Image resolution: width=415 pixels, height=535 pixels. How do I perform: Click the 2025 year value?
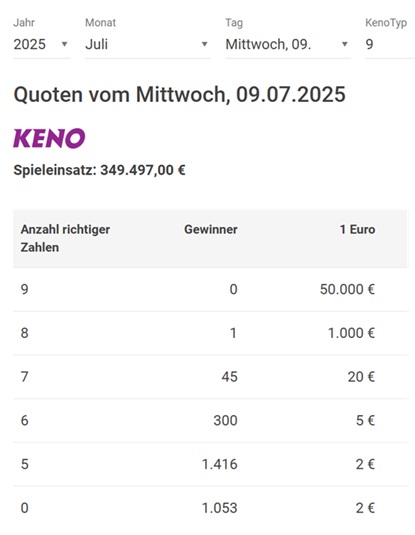coord(30,44)
